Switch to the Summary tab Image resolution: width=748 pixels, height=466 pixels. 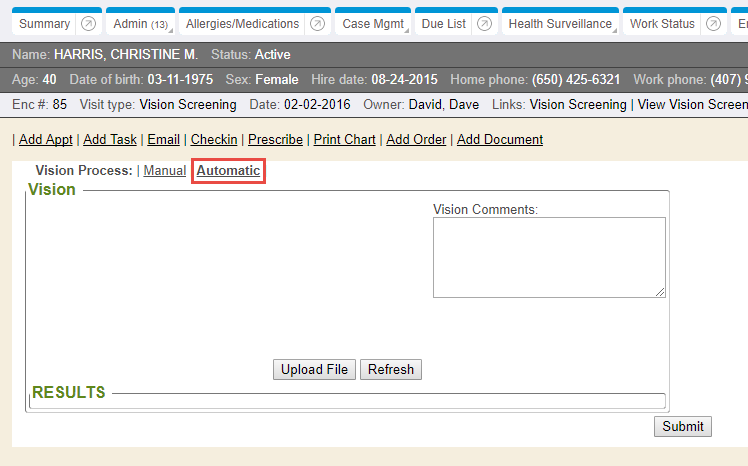[45, 24]
